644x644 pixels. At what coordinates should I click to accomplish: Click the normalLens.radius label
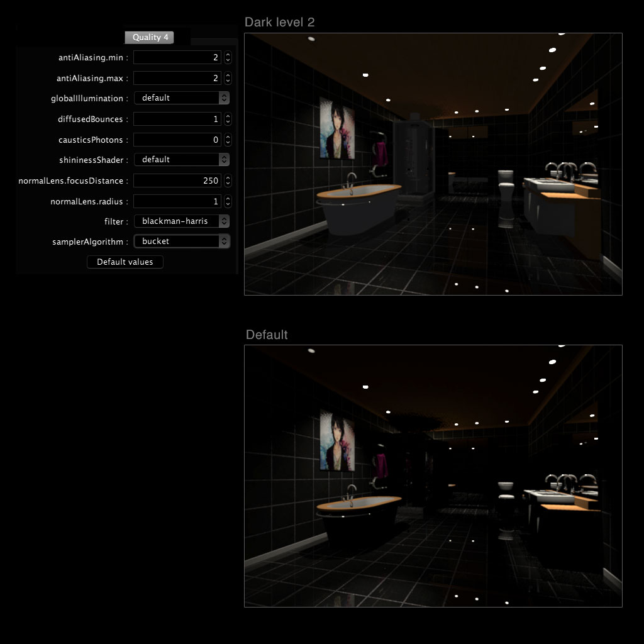(x=89, y=202)
